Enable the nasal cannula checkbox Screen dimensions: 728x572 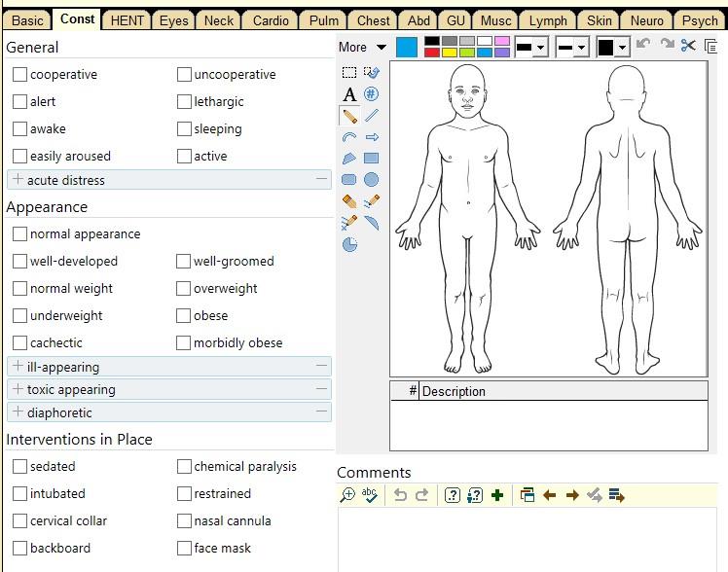pos(185,521)
